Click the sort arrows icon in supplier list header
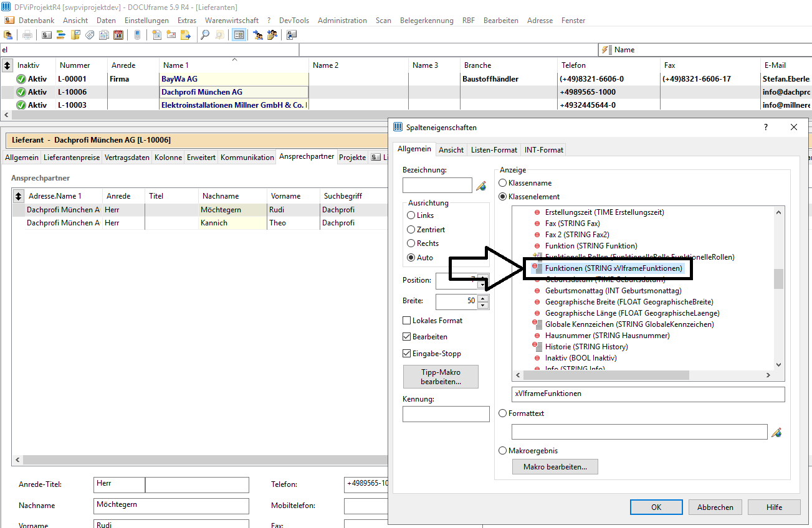The image size is (812, 528). coord(7,65)
